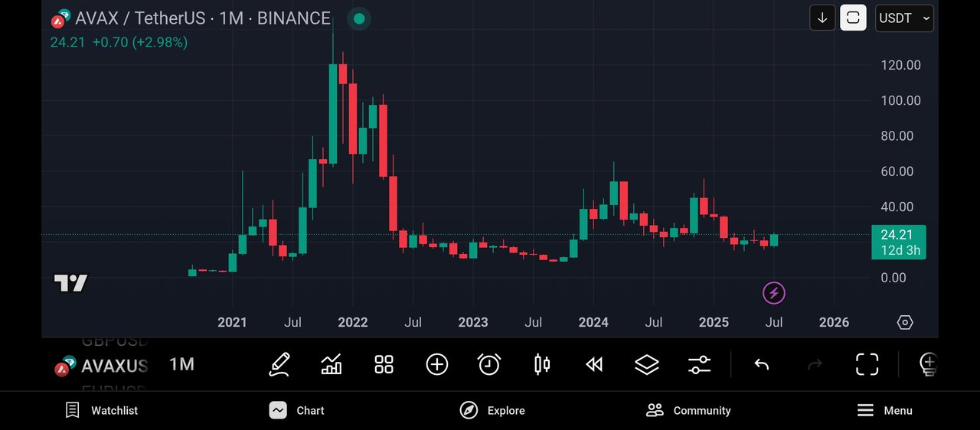
Task: Click the 2024 label on time axis
Action: click(593, 322)
